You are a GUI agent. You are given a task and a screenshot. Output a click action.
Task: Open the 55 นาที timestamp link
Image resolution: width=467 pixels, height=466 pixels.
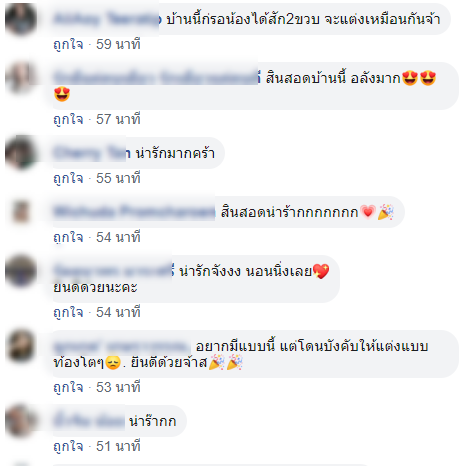118,178
